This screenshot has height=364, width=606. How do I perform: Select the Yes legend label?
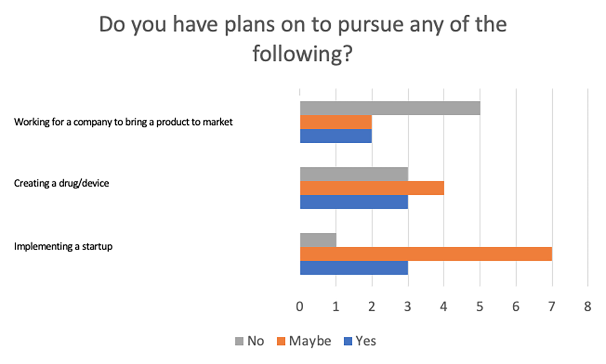pos(366,341)
